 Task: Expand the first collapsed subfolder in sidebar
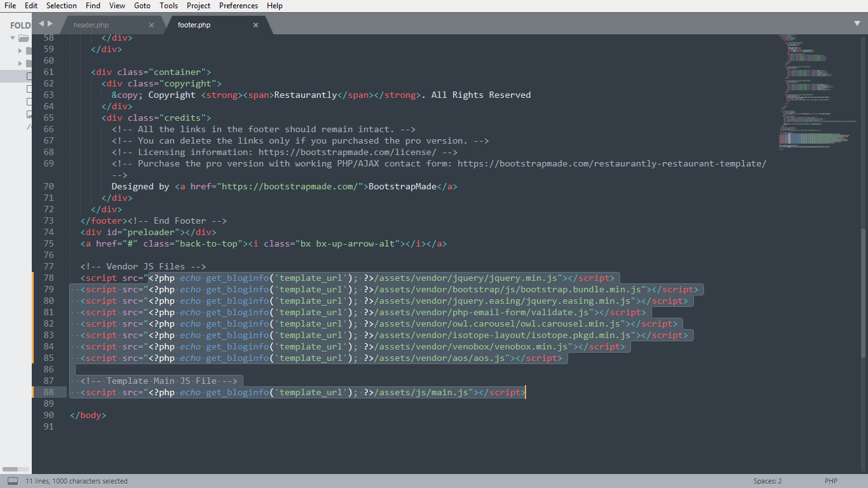click(x=20, y=51)
